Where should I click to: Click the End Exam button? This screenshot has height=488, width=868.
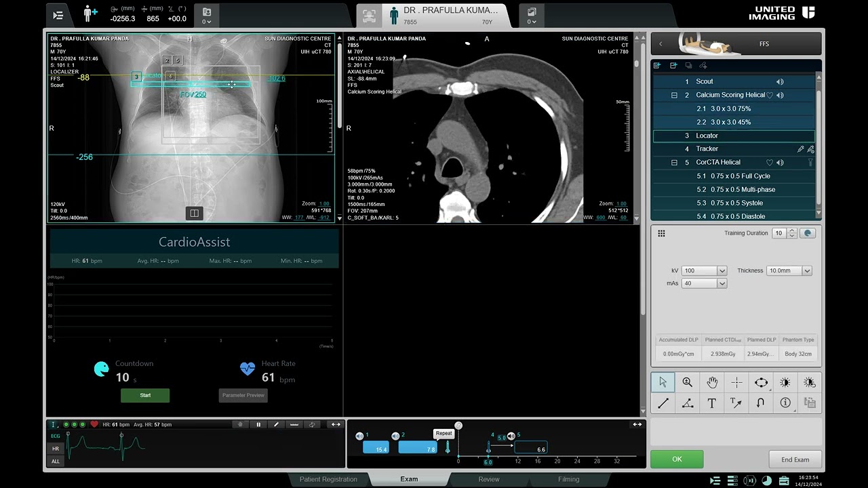click(795, 460)
